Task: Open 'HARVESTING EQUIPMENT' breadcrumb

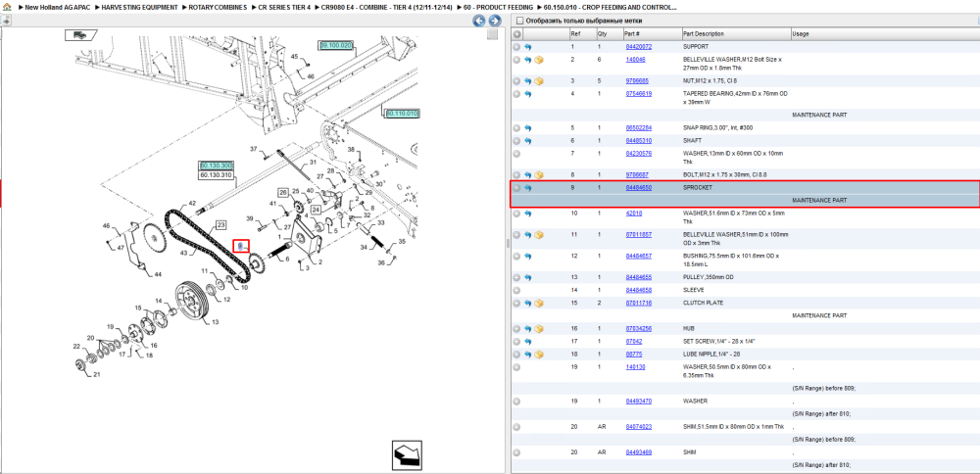Action: pos(139,7)
